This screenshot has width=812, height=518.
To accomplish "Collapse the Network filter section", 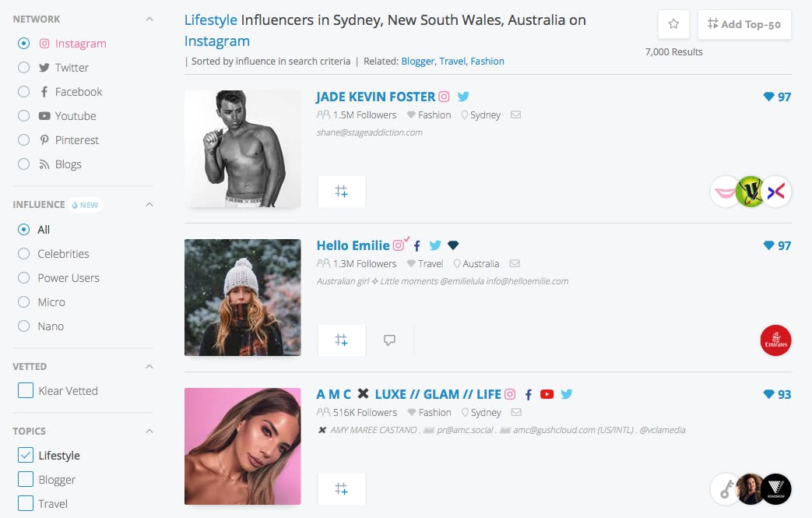I will coord(149,19).
